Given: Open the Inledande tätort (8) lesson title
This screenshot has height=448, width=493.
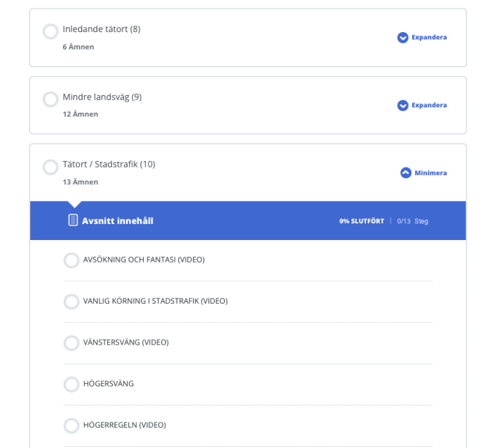Looking at the screenshot, I should 101,29.
